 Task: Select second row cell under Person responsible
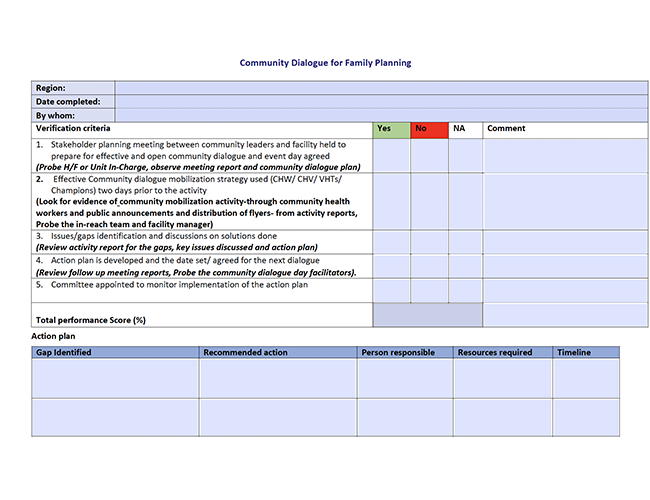tap(405, 416)
